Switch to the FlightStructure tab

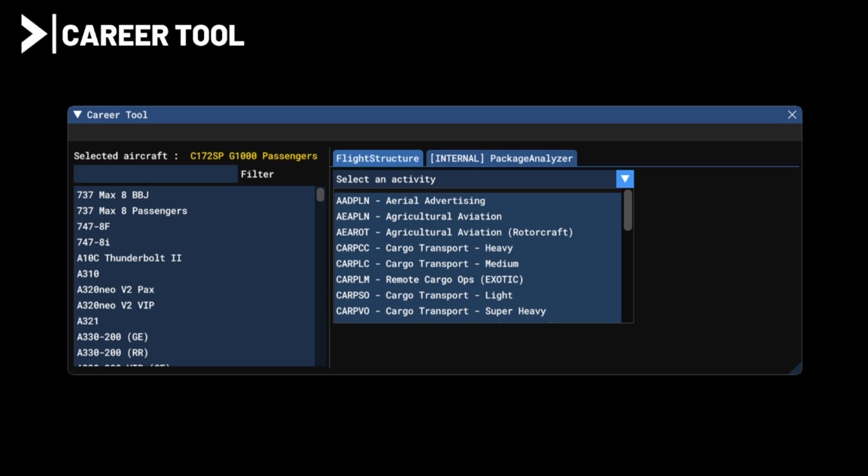click(x=377, y=159)
